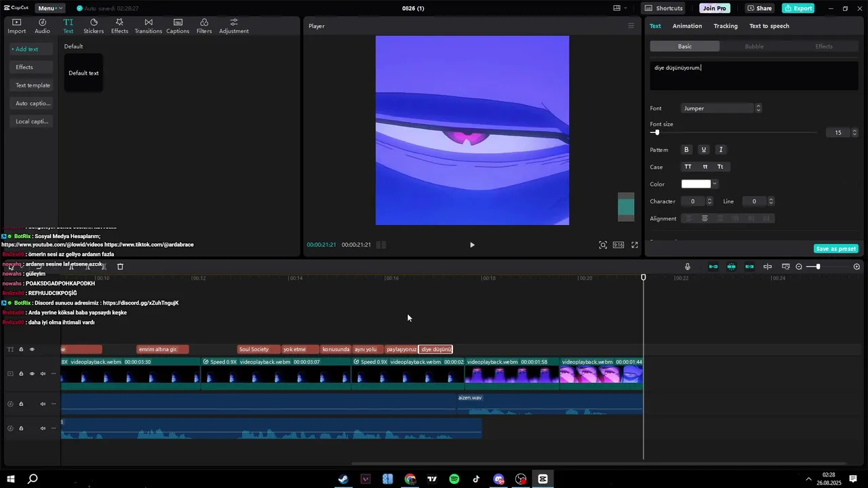868x488 pixels.
Task: Open the Import media panel
Action: tap(16, 26)
